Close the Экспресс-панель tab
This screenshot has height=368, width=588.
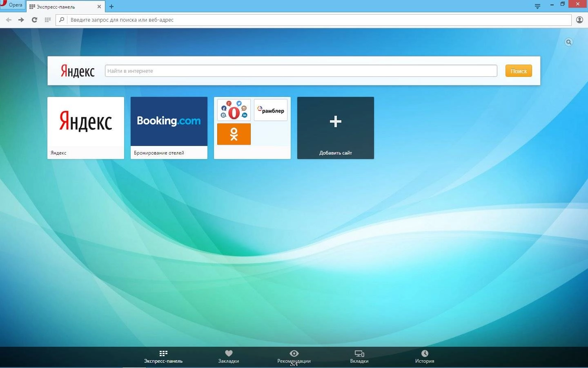99,7
